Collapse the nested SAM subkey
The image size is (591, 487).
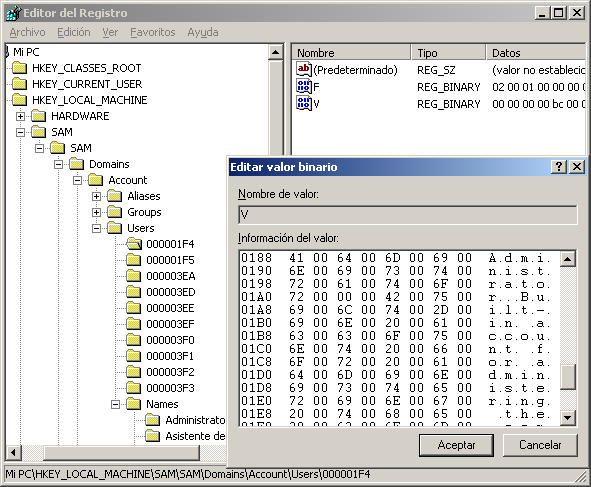point(40,149)
